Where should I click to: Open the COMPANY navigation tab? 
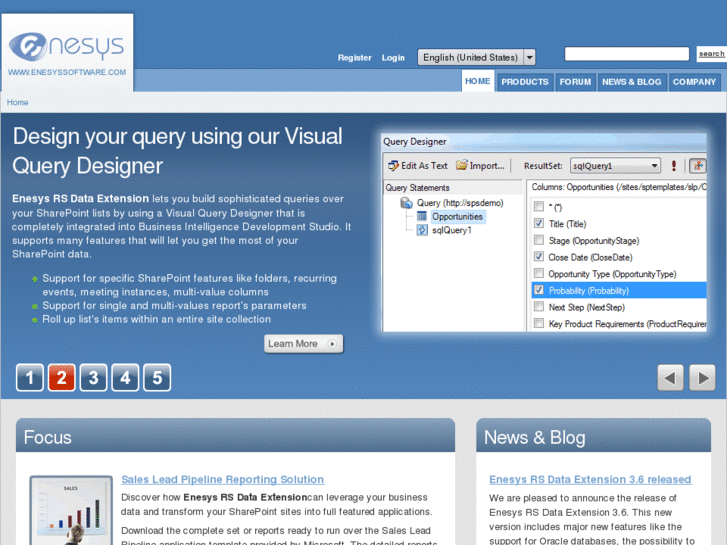pos(694,82)
